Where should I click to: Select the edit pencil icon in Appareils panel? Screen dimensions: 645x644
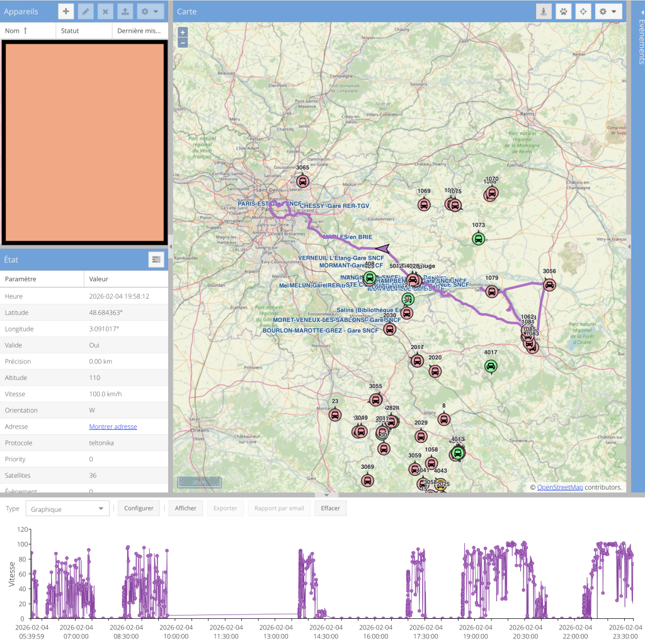point(85,11)
